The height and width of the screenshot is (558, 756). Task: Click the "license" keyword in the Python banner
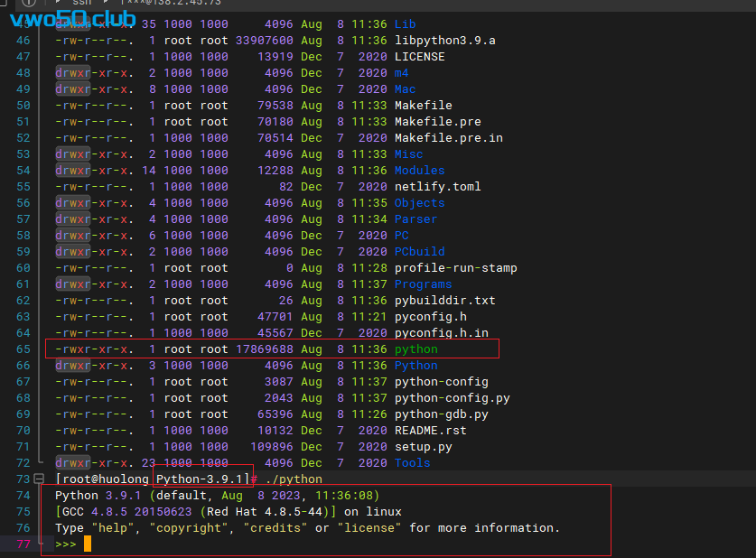coord(369,527)
